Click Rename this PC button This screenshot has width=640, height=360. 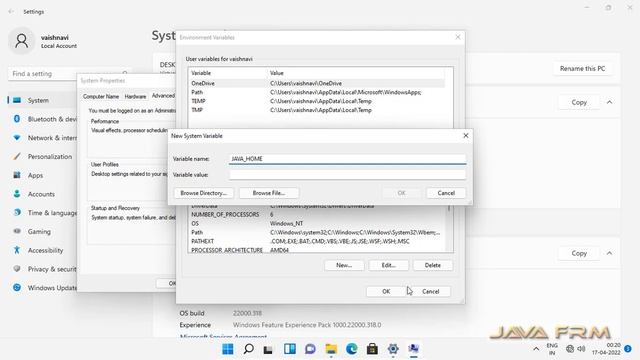coord(582,69)
